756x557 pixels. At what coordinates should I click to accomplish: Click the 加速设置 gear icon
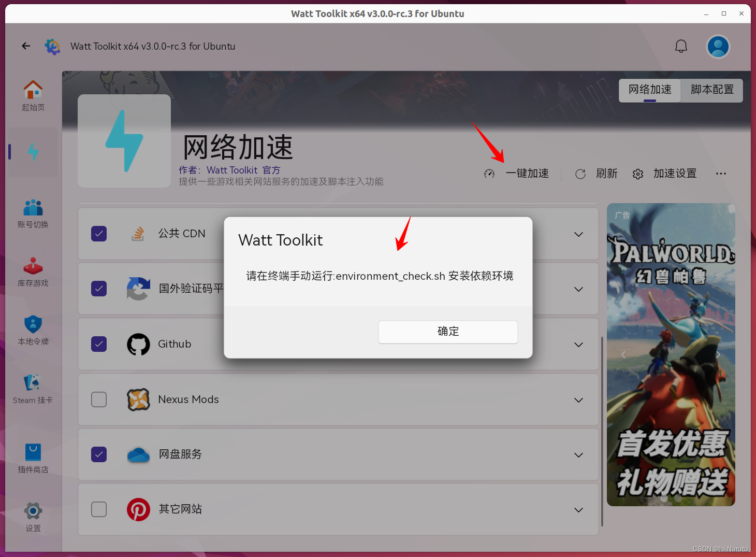click(x=638, y=174)
